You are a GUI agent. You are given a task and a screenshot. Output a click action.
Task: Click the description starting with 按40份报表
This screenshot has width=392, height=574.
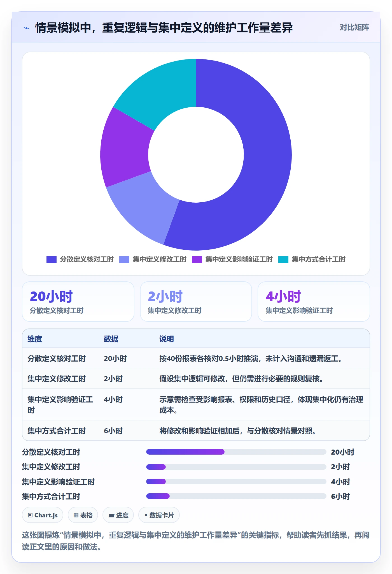coord(251,358)
